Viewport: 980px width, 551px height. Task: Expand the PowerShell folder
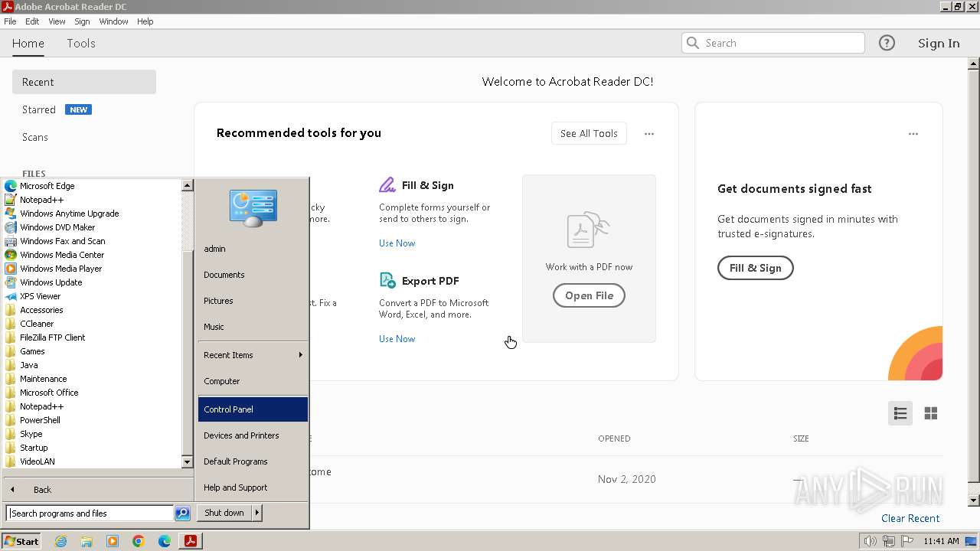[40, 420]
